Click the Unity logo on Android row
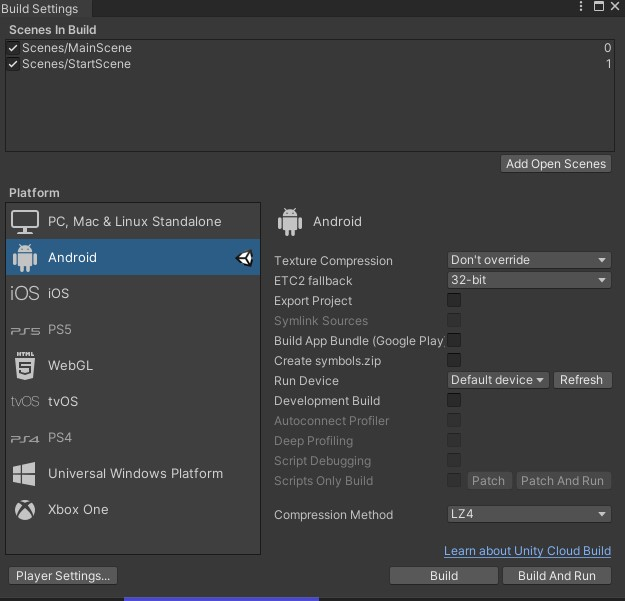 [244, 258]
